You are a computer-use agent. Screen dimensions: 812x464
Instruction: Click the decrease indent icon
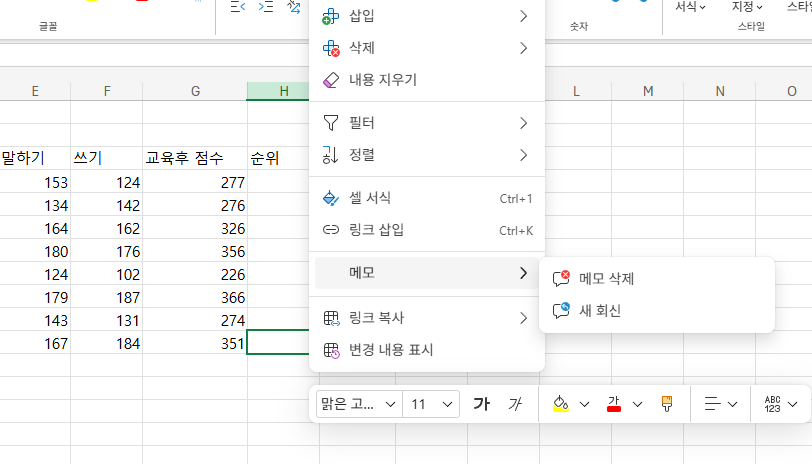pos(238,7)
